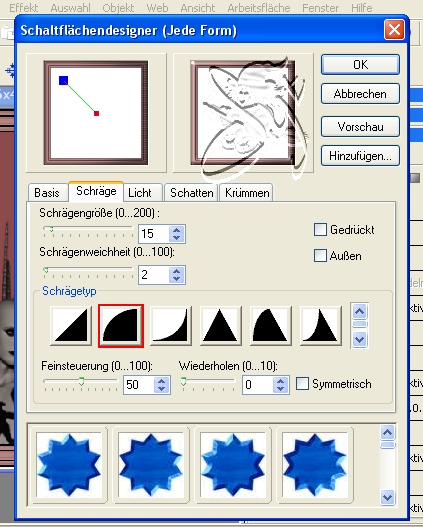Increase Feinsteuerung with up arrow
Viewport: 423px width, 527px height.
tap(162, 381)
